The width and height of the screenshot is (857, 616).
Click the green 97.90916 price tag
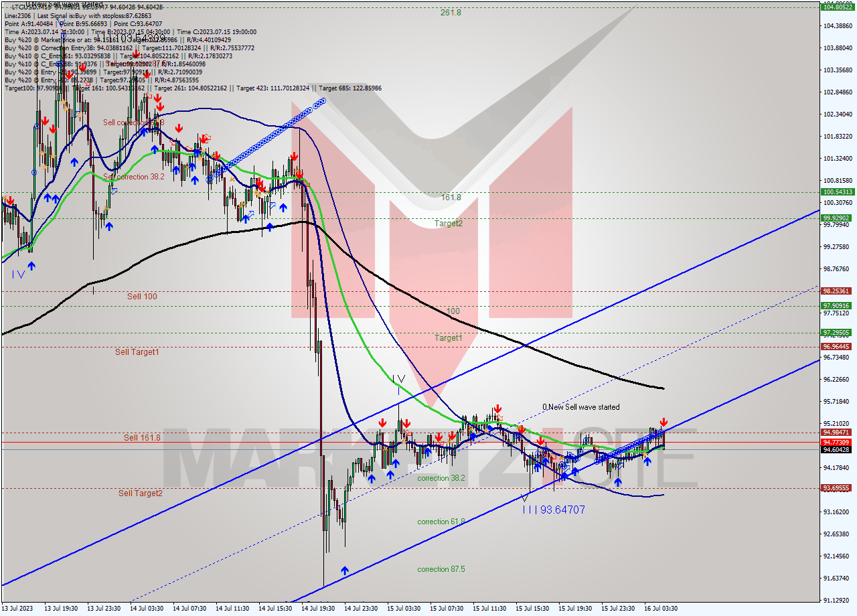click(x=837, y=305)
